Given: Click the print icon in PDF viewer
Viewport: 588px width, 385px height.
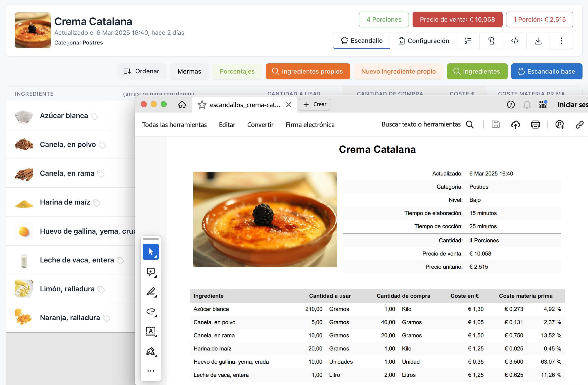Looking at the screenshot, I should [535, 125].
